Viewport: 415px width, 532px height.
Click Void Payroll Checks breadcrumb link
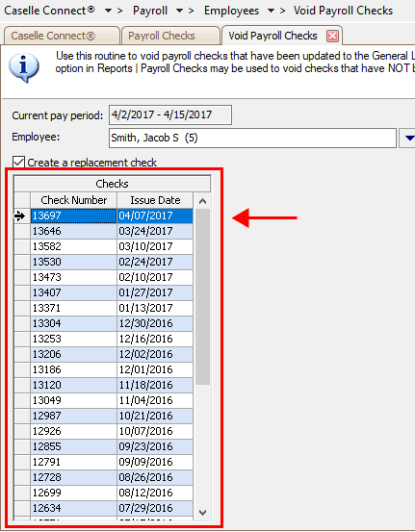(x=343, y=11)
